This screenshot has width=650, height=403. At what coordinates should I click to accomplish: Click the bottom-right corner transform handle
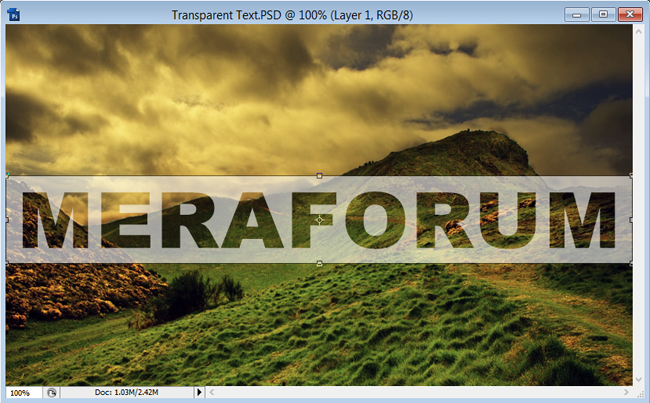click(x=632, y=263)
